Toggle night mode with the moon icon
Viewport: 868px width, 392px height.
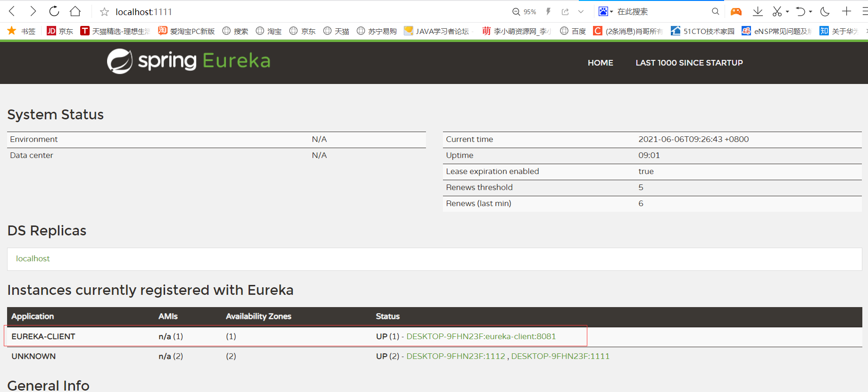825,12
